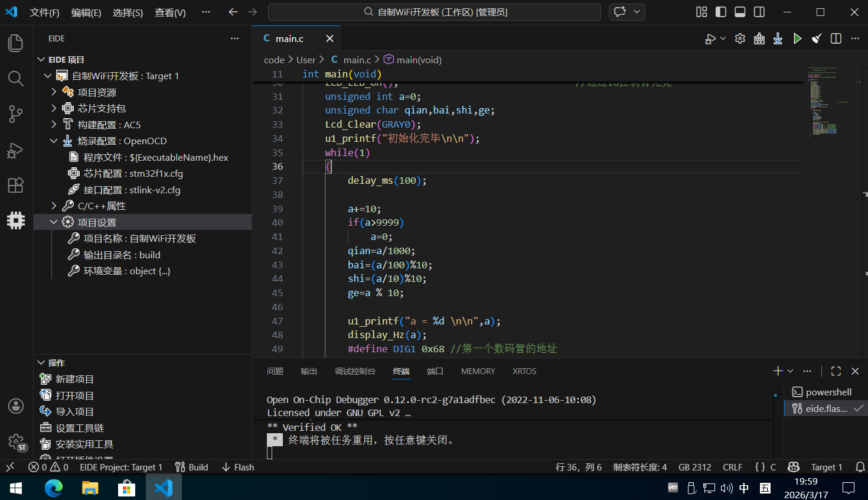Viewport: 868px width, 500px height.
Task: Open the Search view in activity bar
Action: (16, 79)
